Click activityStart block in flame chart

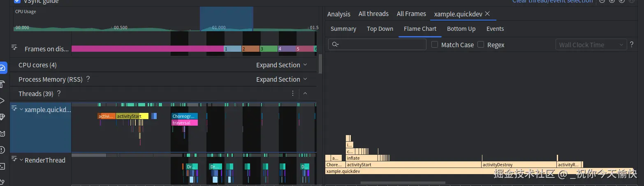[x=413, y=165]
